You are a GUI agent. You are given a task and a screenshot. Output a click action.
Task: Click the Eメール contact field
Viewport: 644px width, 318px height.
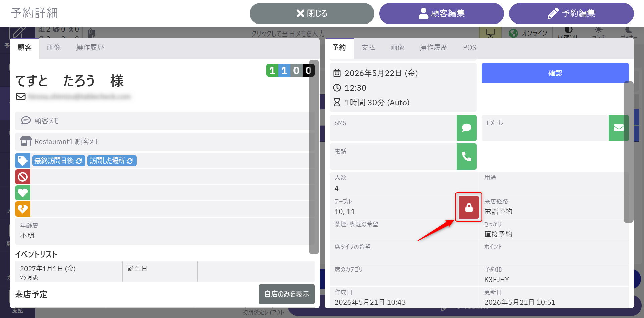pos(545,128)
